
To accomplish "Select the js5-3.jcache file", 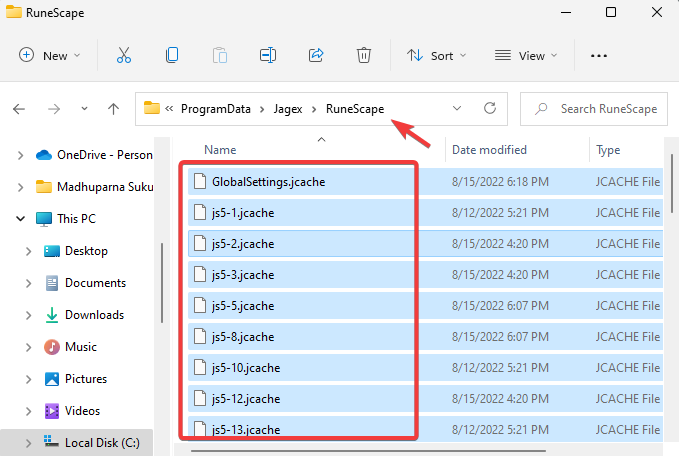I will [x=425, y=275].
